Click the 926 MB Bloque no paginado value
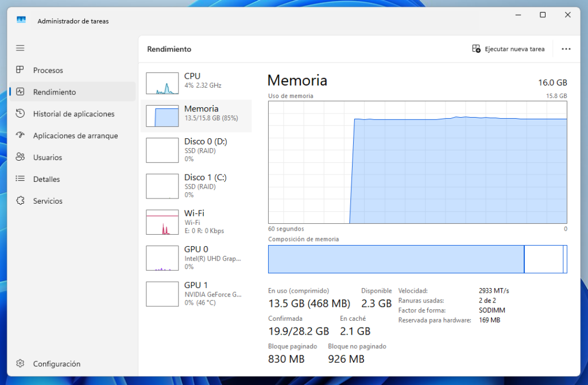This screenshot has height=385, width=588. [346, 359]
